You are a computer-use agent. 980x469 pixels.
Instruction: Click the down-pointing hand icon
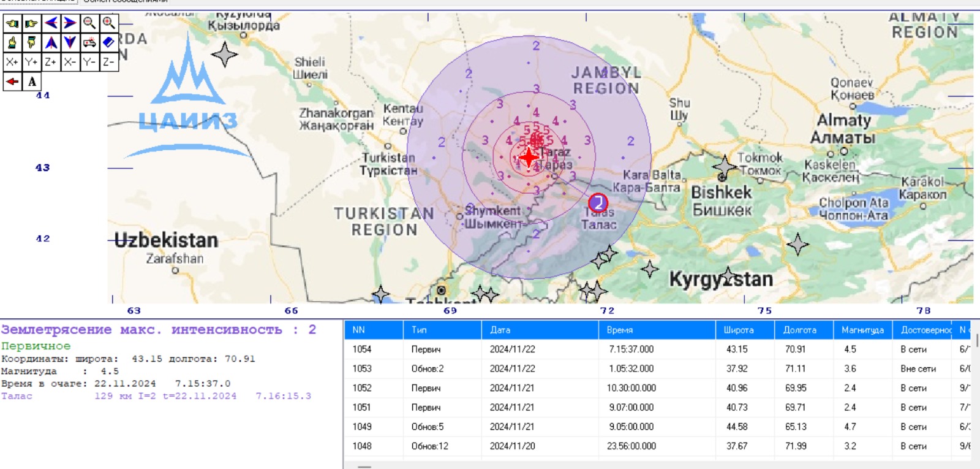32,42
